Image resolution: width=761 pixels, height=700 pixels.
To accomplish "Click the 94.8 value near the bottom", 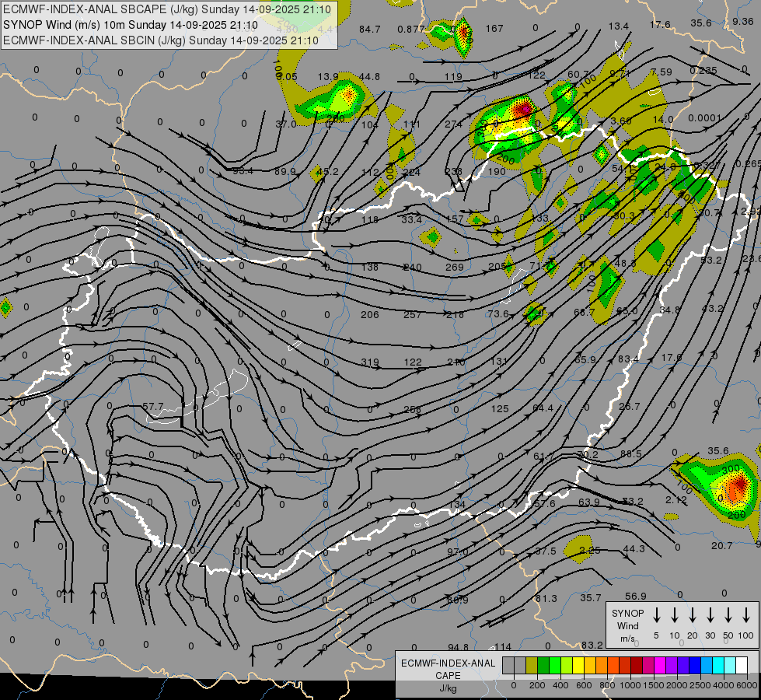I will click(x=459, y=647).
